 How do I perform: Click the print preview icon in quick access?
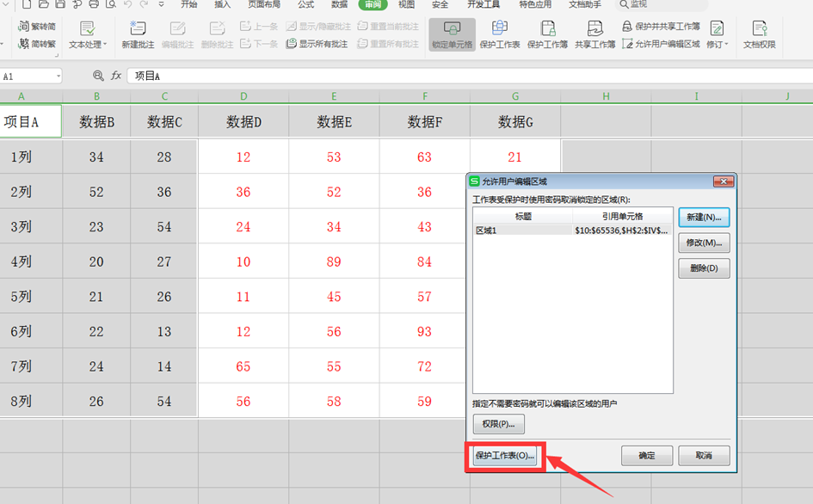(110, 4)
